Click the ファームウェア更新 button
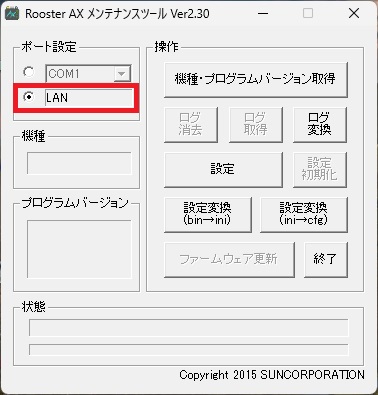The image size is (378, 395). point(229,259)
